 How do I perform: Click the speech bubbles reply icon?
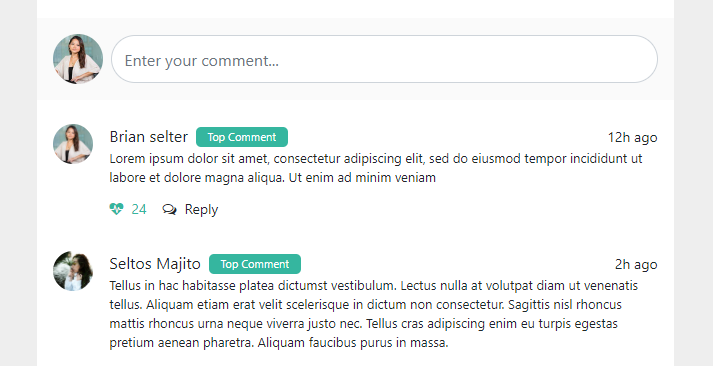point(170,210)
